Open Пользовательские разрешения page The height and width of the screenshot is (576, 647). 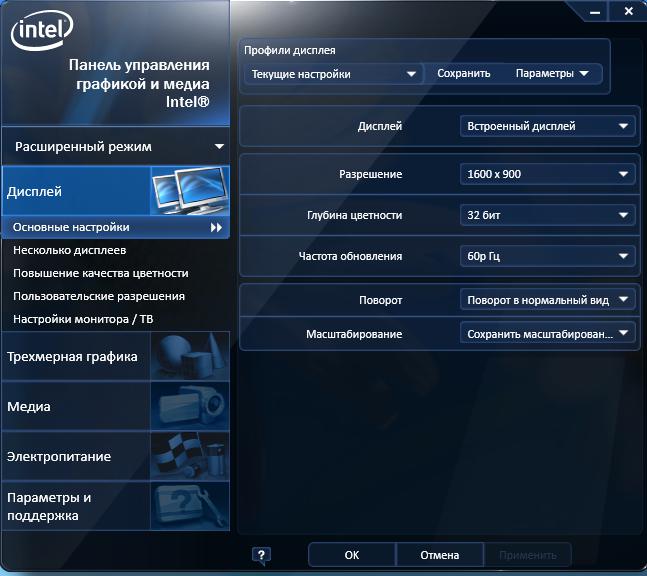pos(99,296)
